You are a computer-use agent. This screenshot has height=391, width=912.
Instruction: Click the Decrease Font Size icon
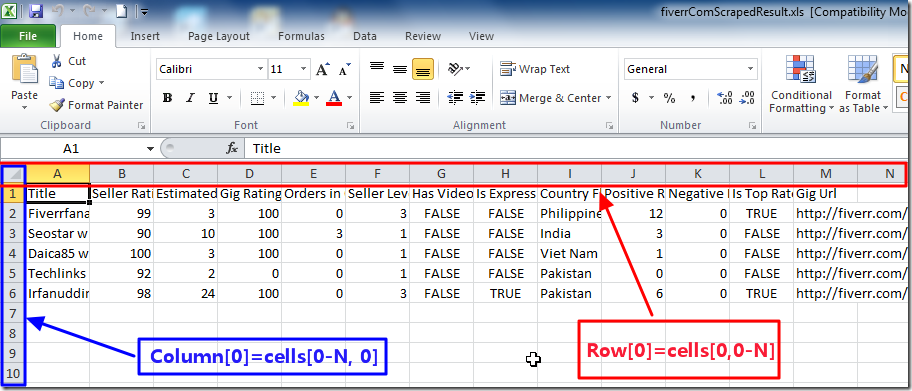click(345, 69)
